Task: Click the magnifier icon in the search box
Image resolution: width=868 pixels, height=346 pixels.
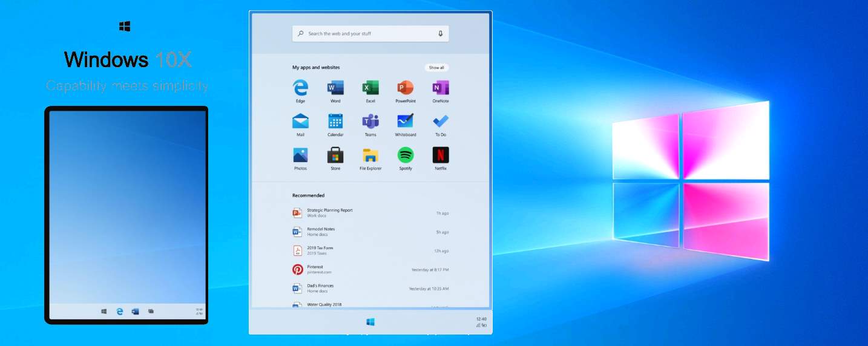Action: click(x=301, y=33)
